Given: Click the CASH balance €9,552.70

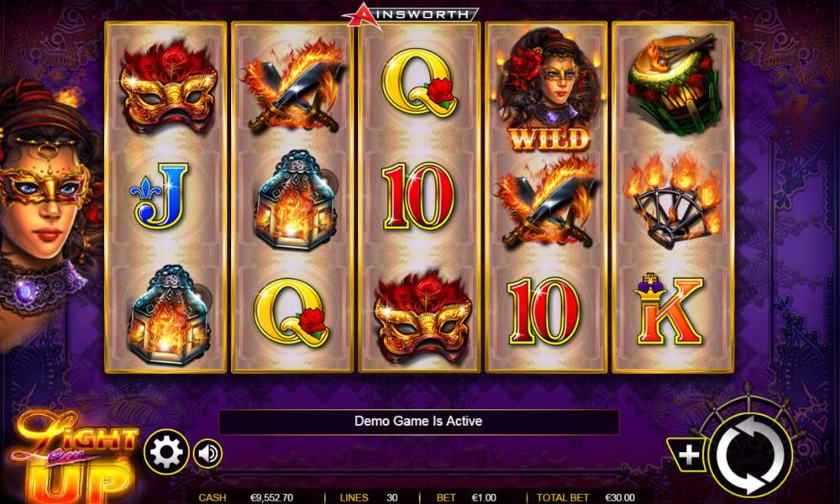Looking at the screenshot, I should click(246, 497).
